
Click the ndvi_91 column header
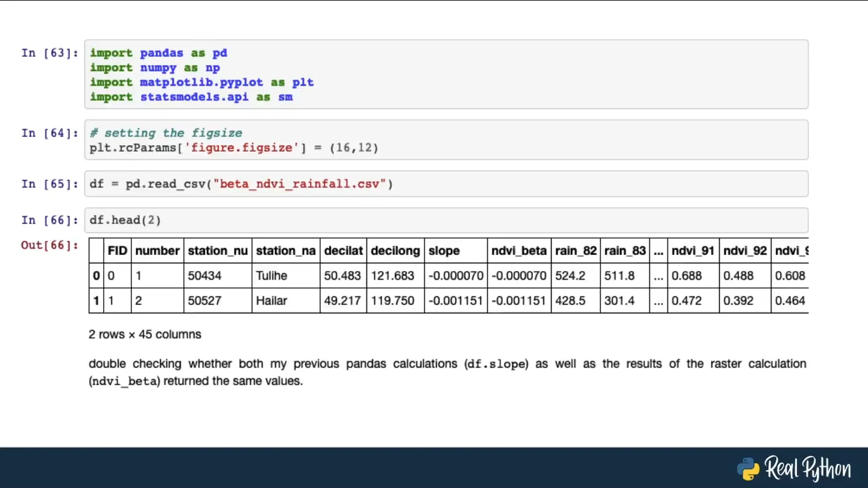[x=693, y=251]
